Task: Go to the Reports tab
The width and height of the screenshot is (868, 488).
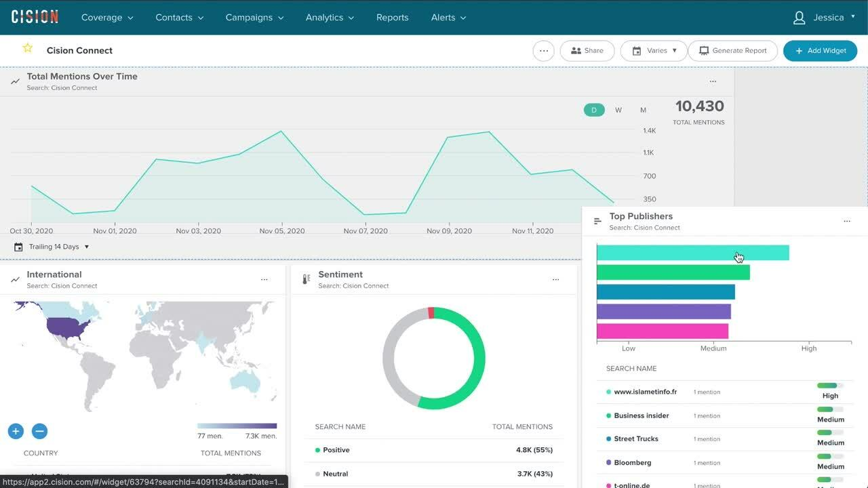Action: (392, 18)
